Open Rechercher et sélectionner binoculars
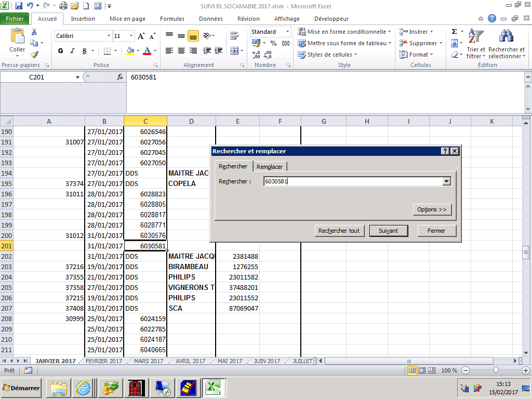The width and height of the screenshot is (532, 399). (506, 44)
